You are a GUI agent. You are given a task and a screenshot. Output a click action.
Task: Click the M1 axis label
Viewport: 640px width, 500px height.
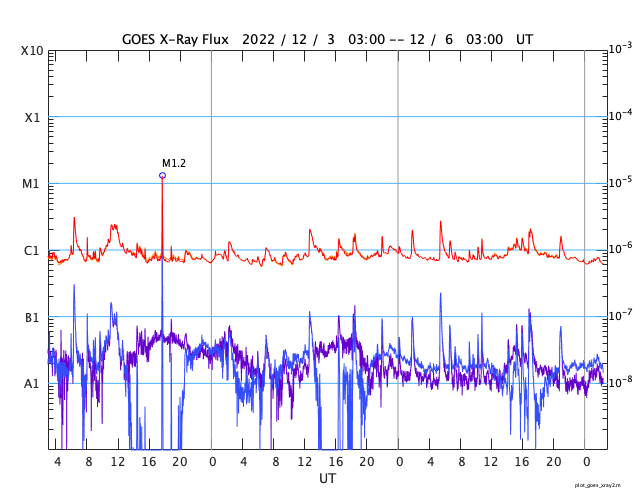pos(31,184)
